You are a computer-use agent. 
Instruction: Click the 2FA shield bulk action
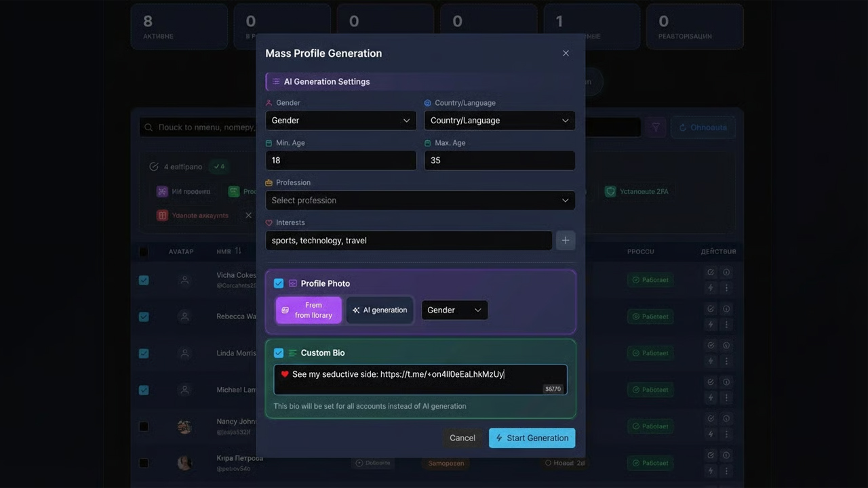[x=637, y=192]
